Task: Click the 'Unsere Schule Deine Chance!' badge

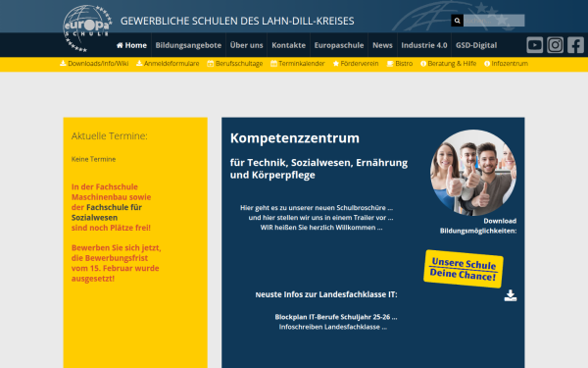Action: coord(464,269)
